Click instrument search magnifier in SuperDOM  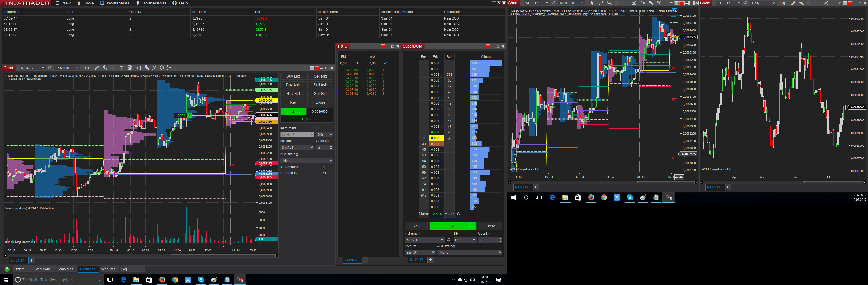click(x=449, y=240)
